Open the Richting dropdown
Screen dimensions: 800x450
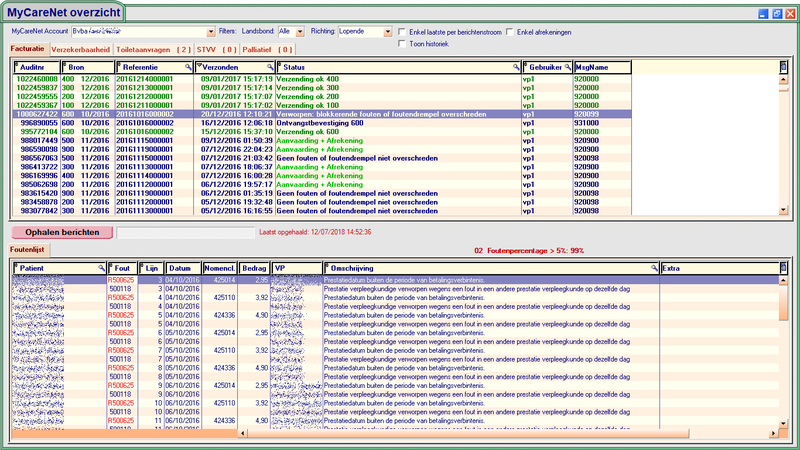388,32
